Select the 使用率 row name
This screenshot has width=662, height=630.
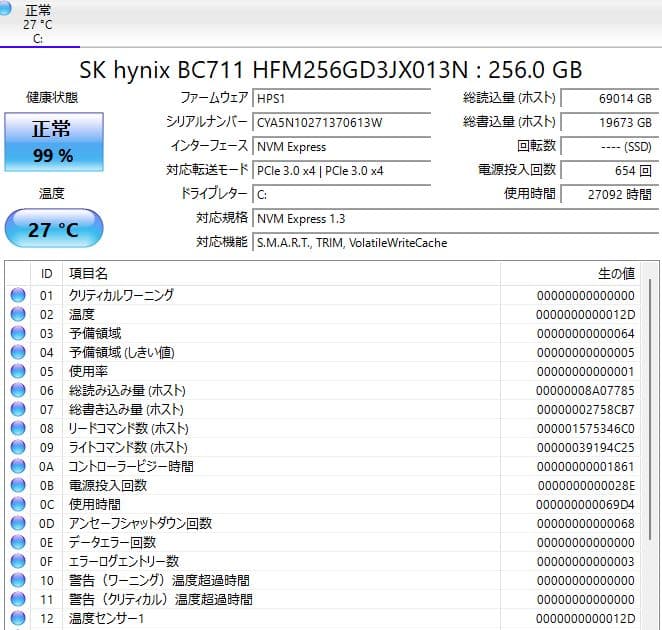(88, 371)
